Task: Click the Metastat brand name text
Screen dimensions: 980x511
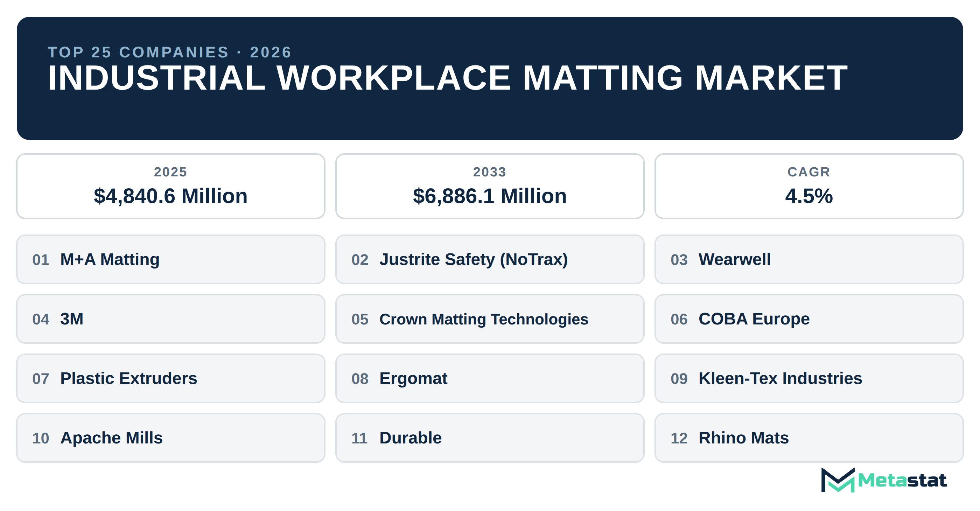Action: pyautogui.click(x=902, y=480)
